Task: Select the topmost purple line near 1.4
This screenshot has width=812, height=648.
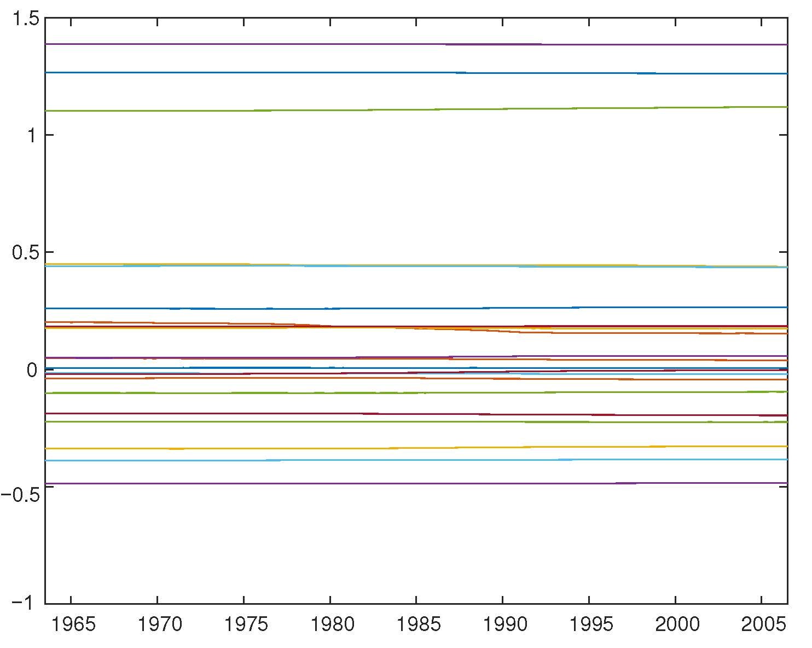Action: (x=416, y=44)
